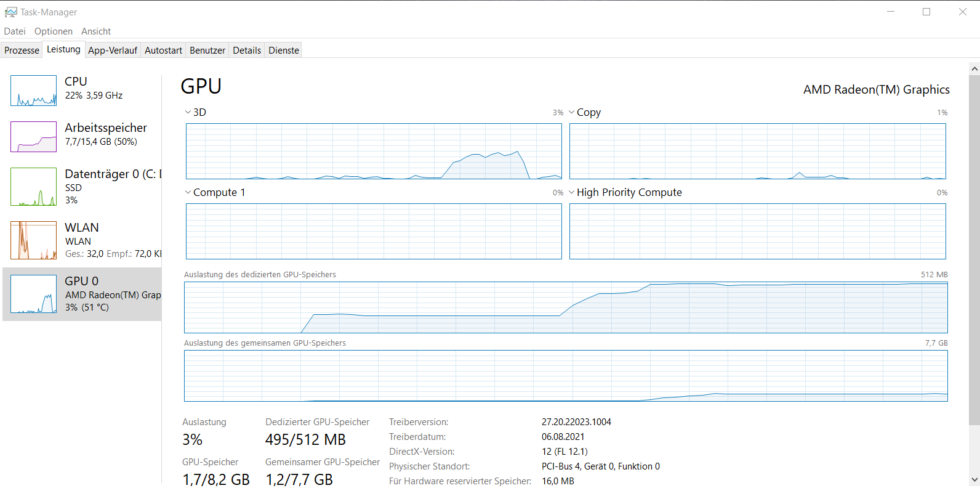Click the Treiberdatum value 06.08.2021
Viewport: 980px width, 496px height.
tap(563, 437)
